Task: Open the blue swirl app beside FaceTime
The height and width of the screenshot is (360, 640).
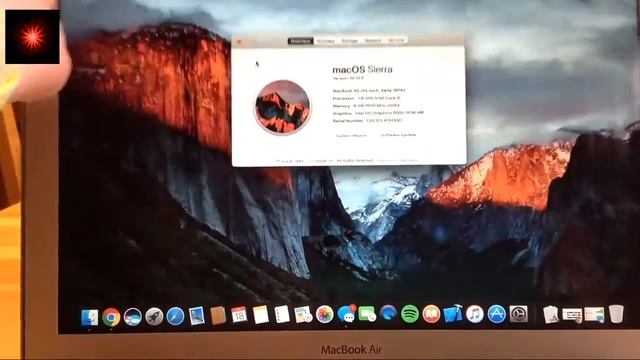Action: [x=388, y=314]
